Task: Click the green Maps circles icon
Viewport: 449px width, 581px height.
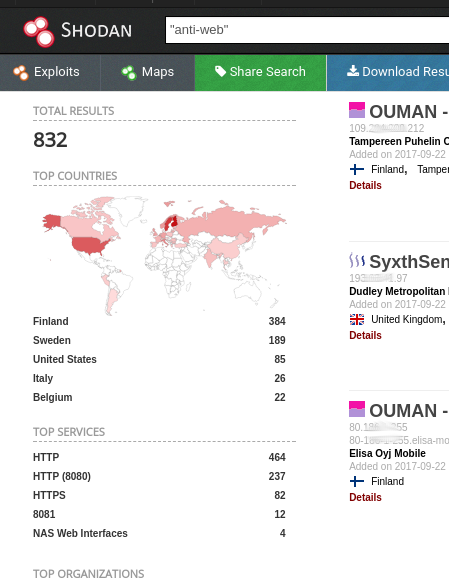Action: point(129,73)
